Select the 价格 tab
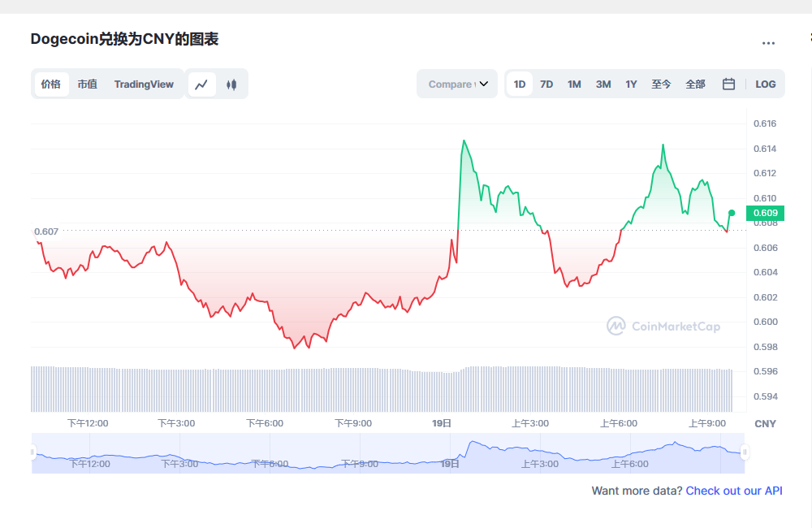 (51, 84)
